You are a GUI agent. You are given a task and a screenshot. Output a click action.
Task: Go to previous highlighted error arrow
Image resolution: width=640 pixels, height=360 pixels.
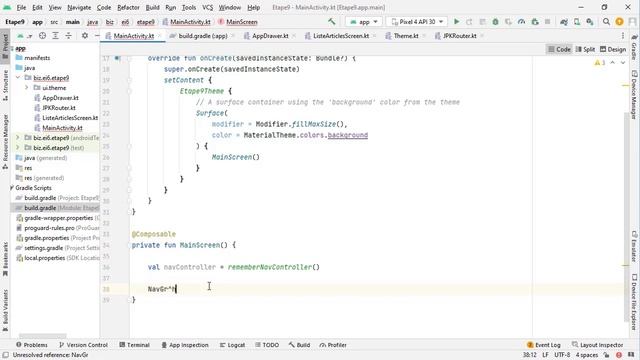click(613, 62)
